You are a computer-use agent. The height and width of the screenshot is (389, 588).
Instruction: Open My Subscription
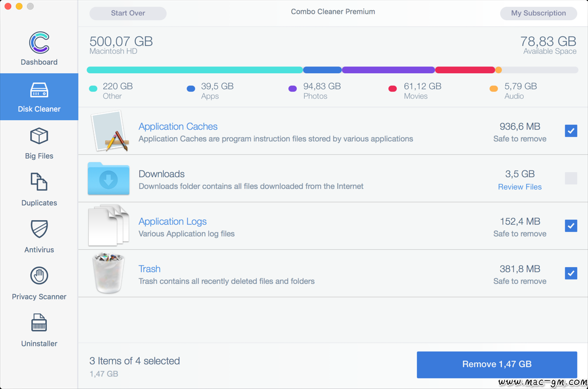(538, 13)
